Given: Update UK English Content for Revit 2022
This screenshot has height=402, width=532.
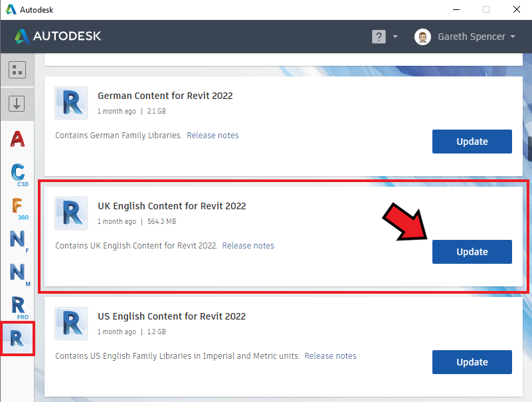Looking at the screenshot, I should (472, 252).
